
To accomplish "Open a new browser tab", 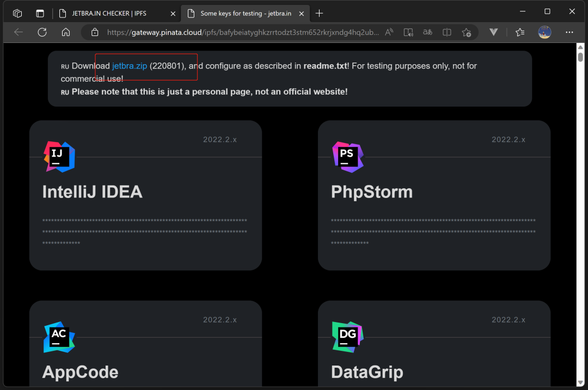I will point(319,14).
